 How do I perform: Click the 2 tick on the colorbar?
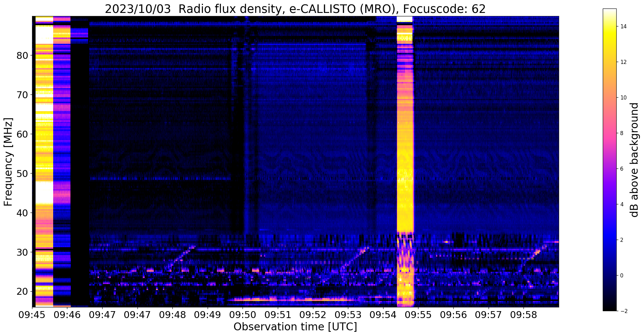point(622,240)
